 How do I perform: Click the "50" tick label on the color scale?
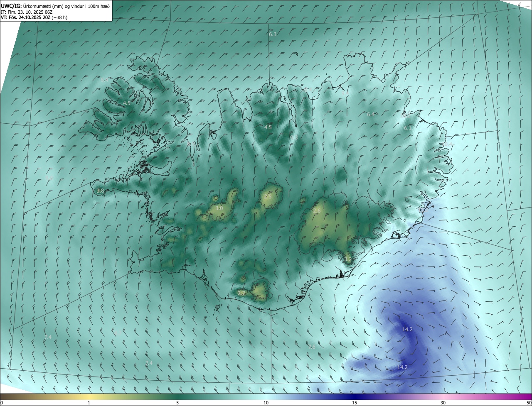point(529,403)
